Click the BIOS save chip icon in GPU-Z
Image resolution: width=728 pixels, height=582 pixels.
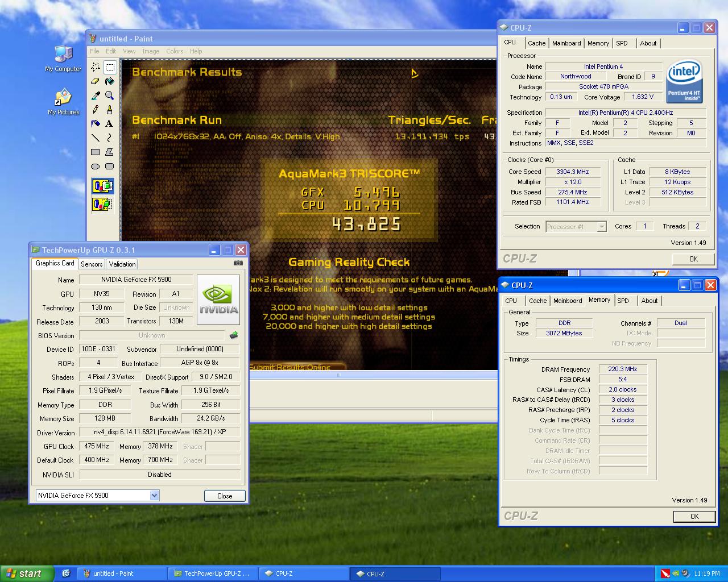(x=233, y=335)
